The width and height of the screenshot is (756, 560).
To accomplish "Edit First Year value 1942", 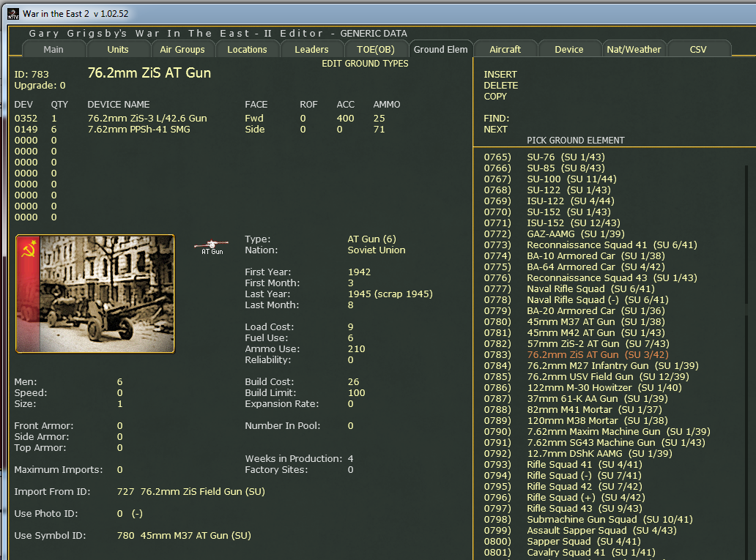I will pos(359,272).
